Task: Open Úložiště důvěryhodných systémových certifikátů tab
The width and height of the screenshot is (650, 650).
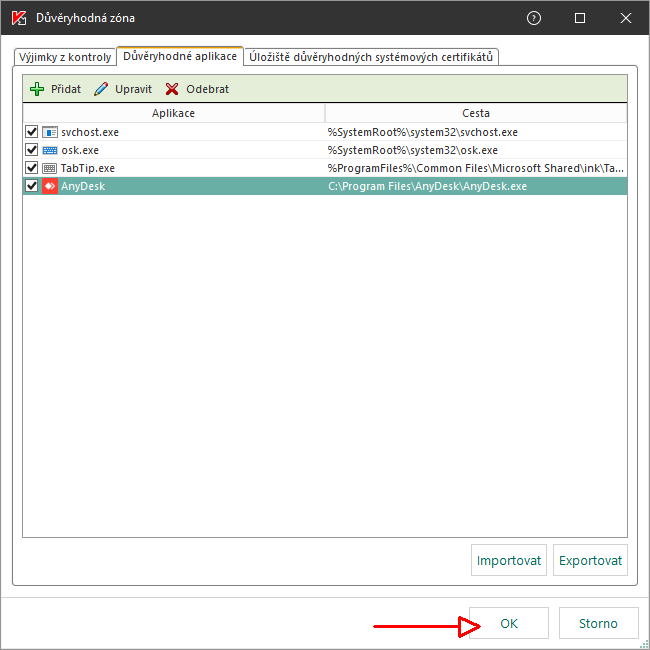Action: [x=371, y=57]
